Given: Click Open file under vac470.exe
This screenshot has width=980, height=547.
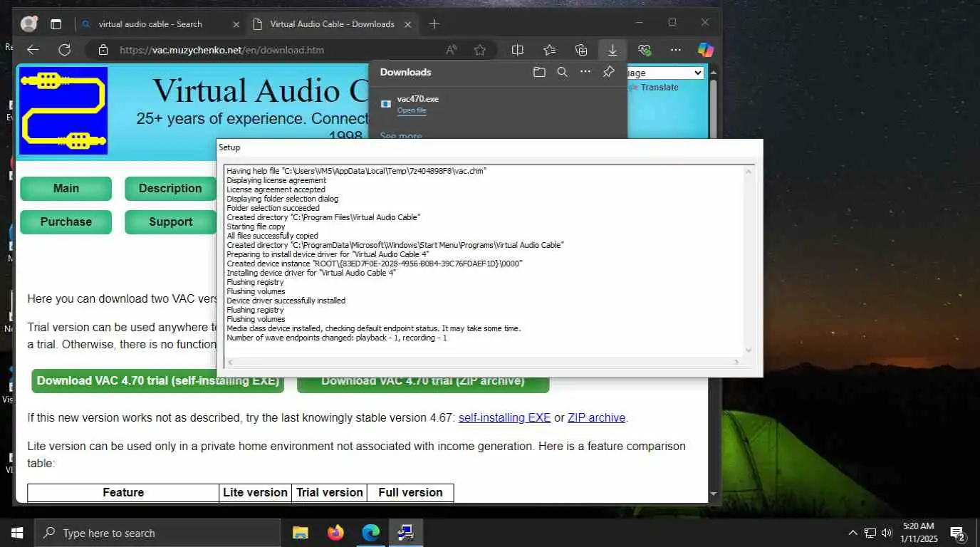Looking at the screenshot, I should [x=412, y=110].
